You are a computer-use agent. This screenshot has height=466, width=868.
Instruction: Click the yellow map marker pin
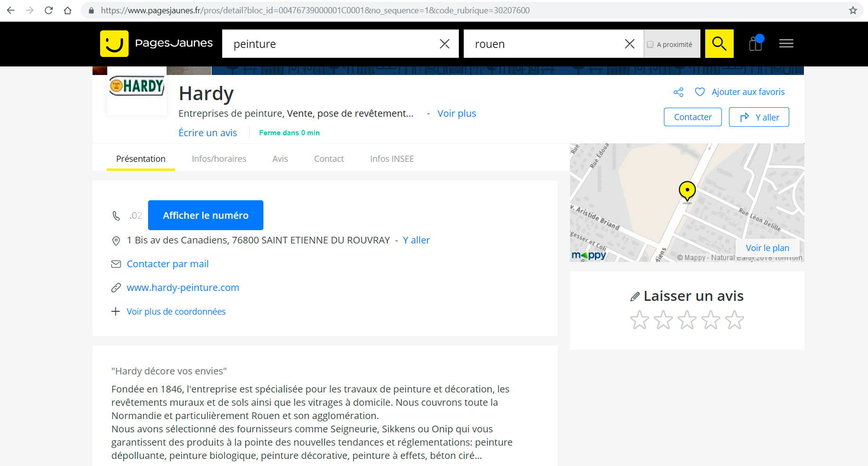pos(687,191)
